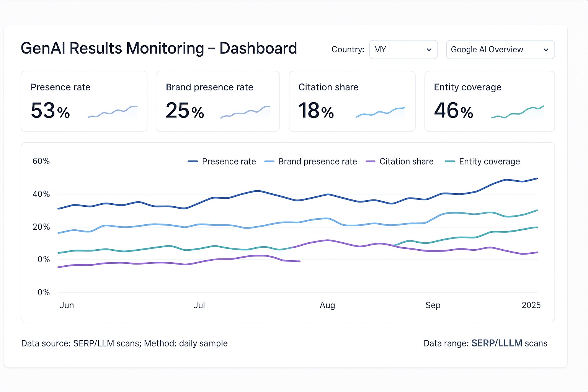Click the Citation share 18% value
Screen dimensions: 588x392
315,111
